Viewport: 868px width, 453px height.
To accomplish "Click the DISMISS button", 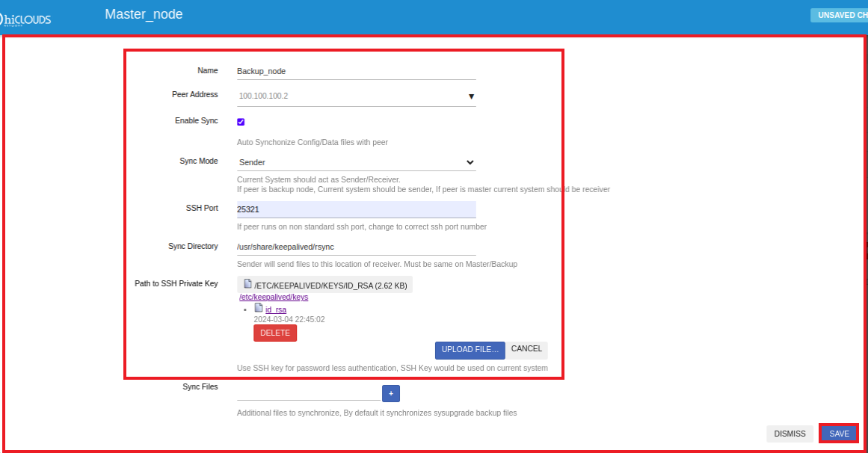I will 789,434.
